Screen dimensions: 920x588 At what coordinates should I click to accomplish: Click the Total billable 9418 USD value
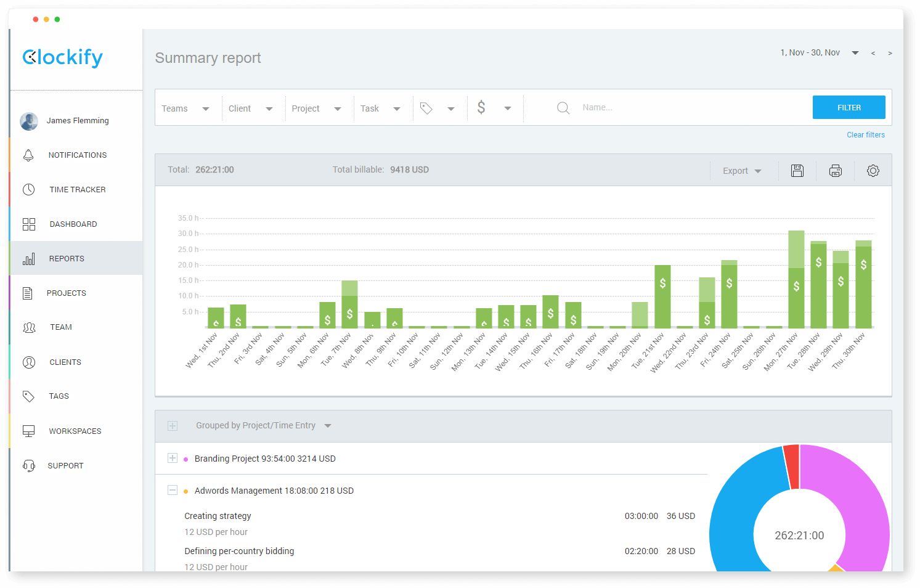point(409,170)
